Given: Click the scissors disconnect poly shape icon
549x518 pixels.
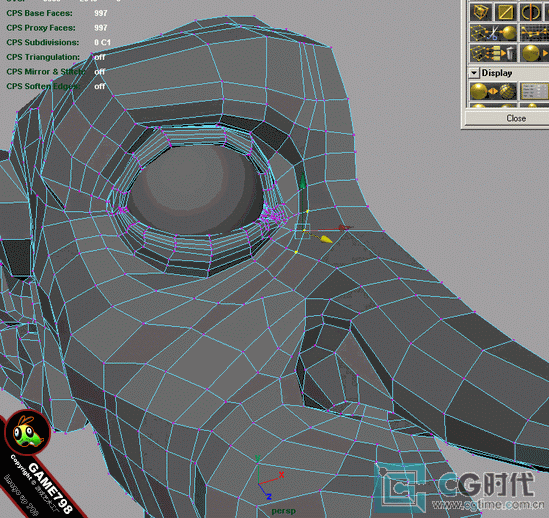Looking at the screenshot, I should click(x=493, y=33).
